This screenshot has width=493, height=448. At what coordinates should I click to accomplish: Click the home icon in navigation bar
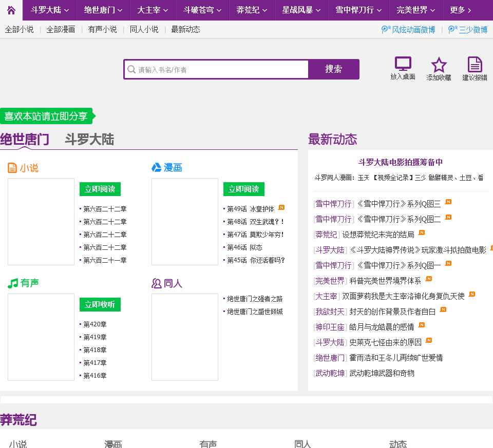click(11, 10)
